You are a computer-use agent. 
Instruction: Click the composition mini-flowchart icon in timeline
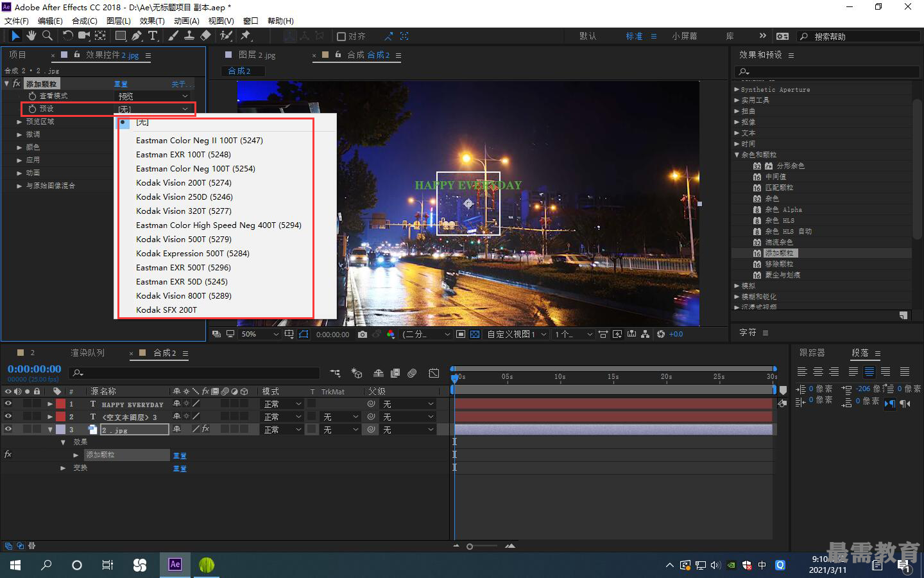click(335, 373)
